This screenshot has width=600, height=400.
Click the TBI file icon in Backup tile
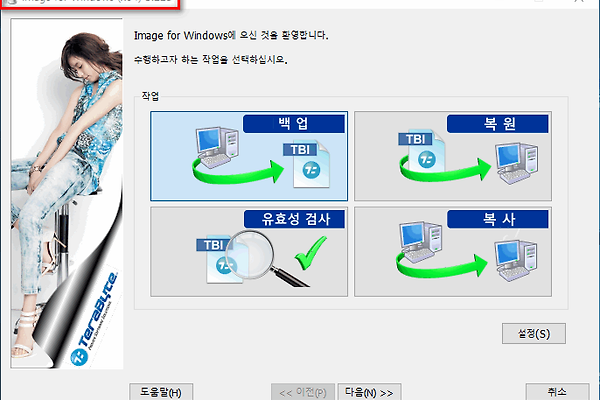pos(306,164)
